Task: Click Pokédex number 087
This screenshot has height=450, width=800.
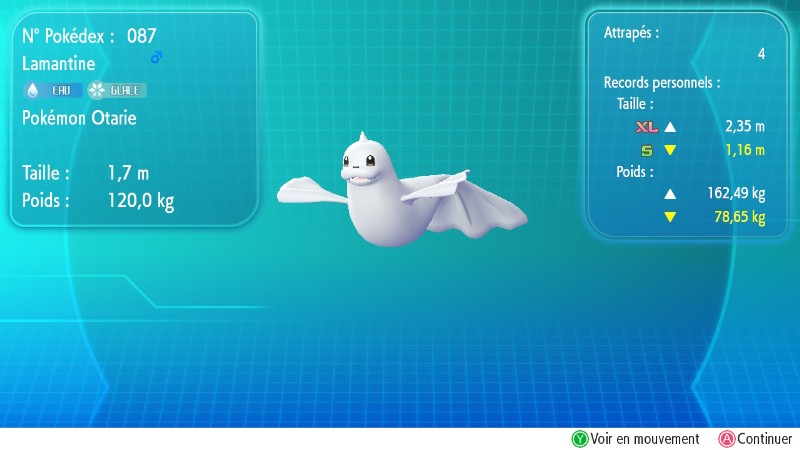Action: (x=141, y=37)
